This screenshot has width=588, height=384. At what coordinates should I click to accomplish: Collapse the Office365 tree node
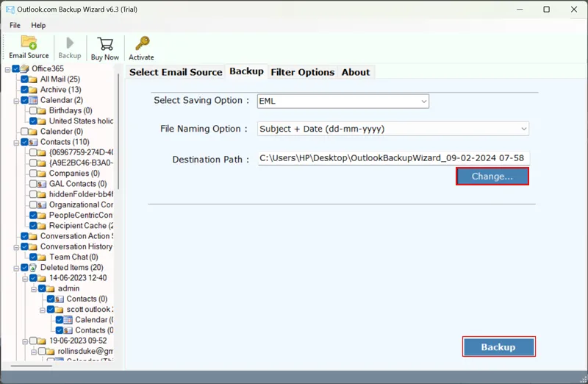(x=7, y=69)
